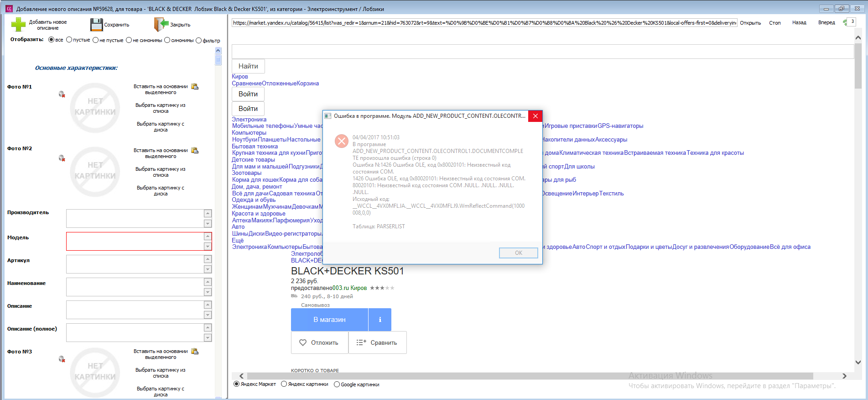Click up arrow of Производитель field
The image size is (868, 400).
[x=208, y=213]
